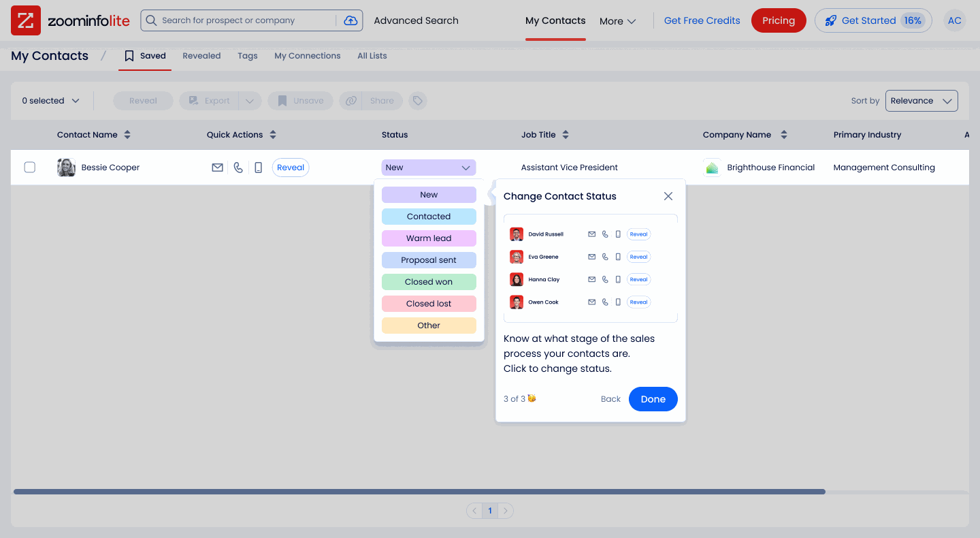Select the checkbox for Bessie Cooper

pyautogui.click(x=30, y=168)
